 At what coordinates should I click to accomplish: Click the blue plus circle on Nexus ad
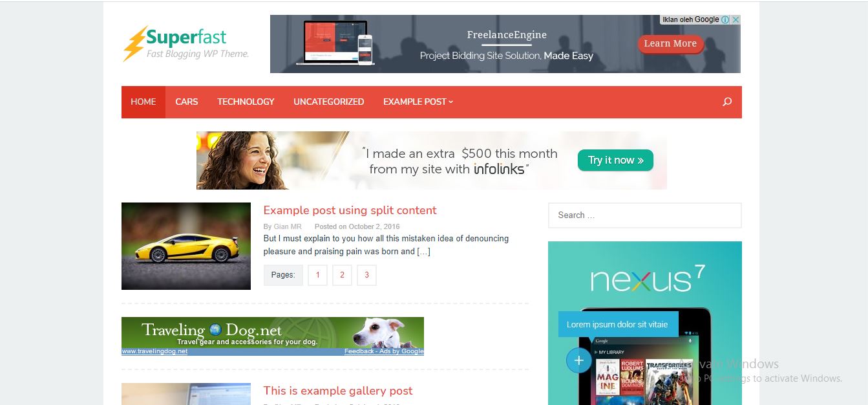tap(578, 360)
